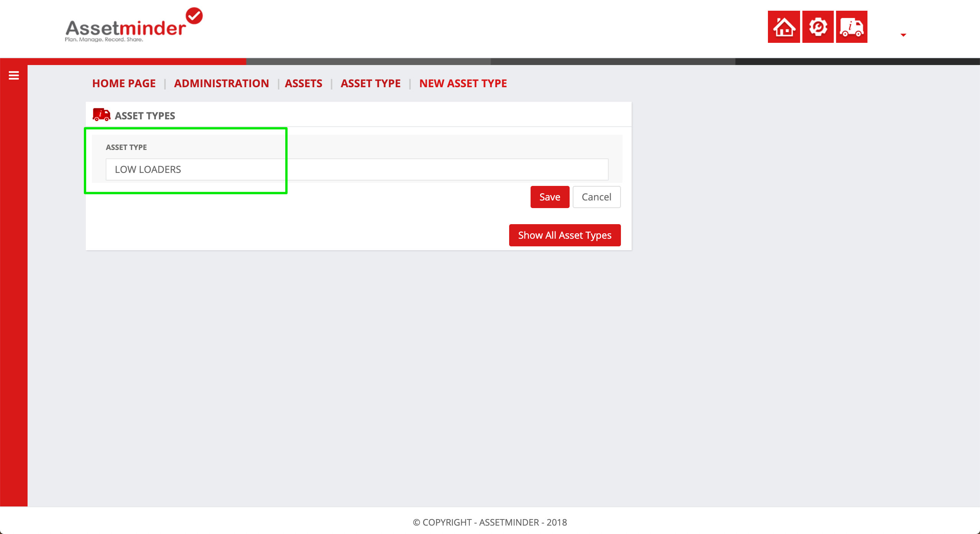Screen dimensions: 980x534
Task: Expand the user dropdown arrow in header
Action: 903,35
